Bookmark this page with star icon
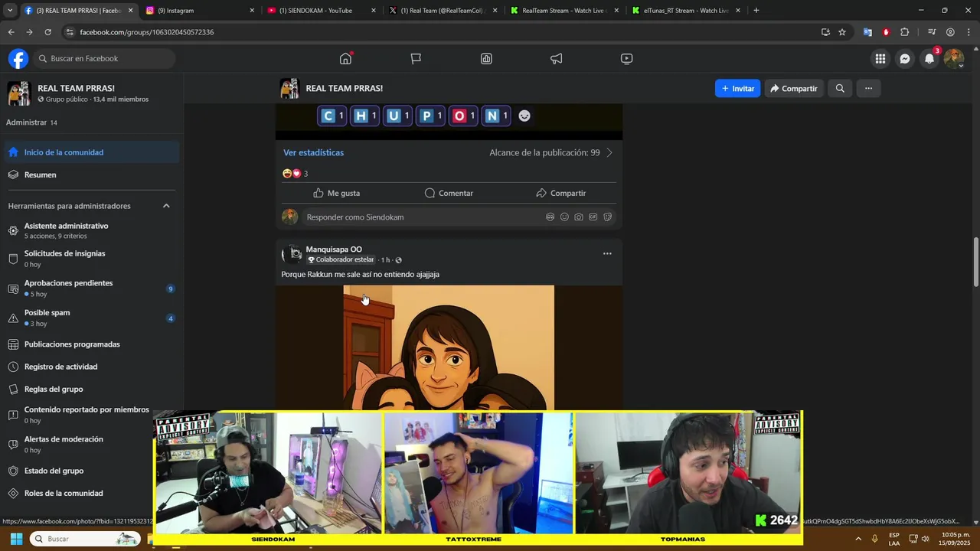Image resolution: width=980 pixels, height=551 pixels. [842, 32]
